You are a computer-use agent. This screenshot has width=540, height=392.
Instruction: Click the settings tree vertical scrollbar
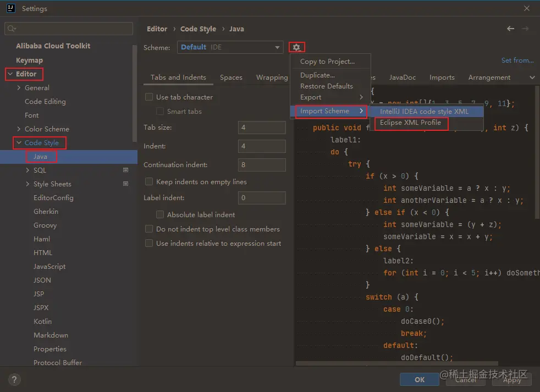[135, 93]
